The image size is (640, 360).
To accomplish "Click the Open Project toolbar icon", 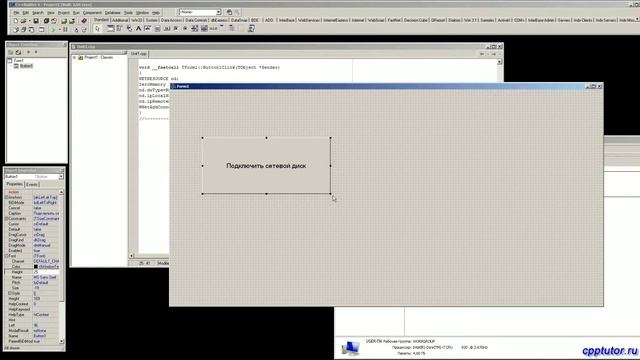I will (x=53, y=20).
